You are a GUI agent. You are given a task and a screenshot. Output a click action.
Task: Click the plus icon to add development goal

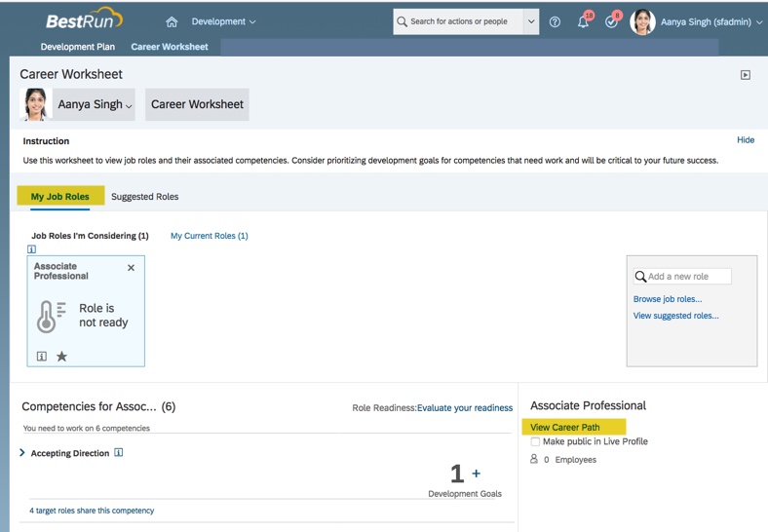(477, 474)
